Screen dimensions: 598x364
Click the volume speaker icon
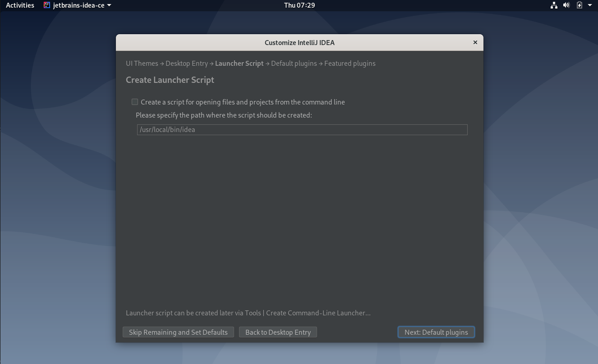(566, 5)
